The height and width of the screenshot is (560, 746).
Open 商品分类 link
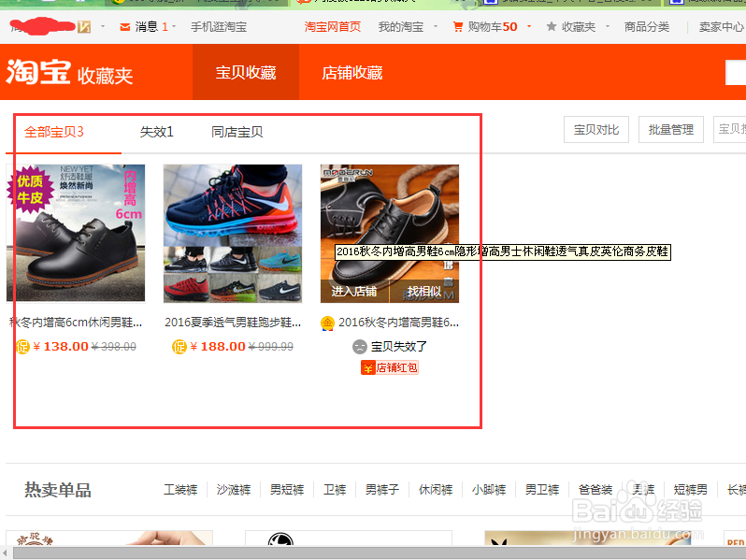(647, 27)
